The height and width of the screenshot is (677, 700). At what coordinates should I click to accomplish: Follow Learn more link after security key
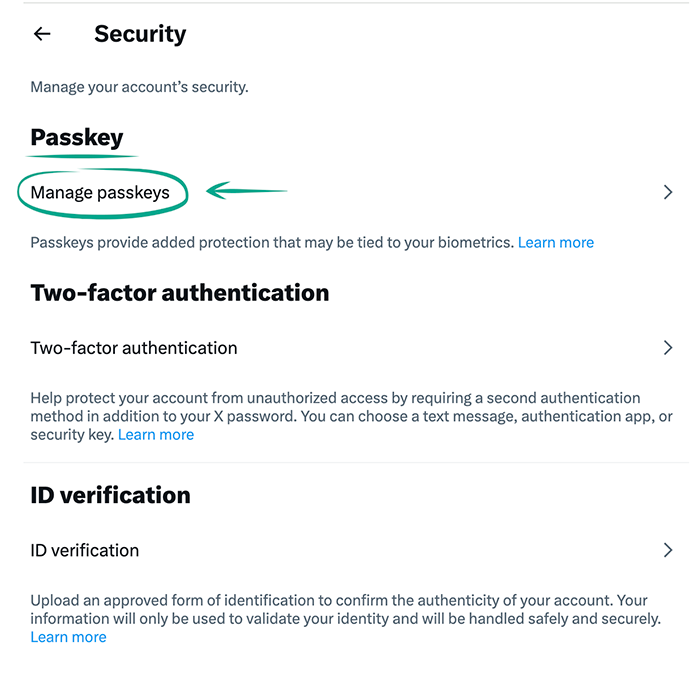156,435
